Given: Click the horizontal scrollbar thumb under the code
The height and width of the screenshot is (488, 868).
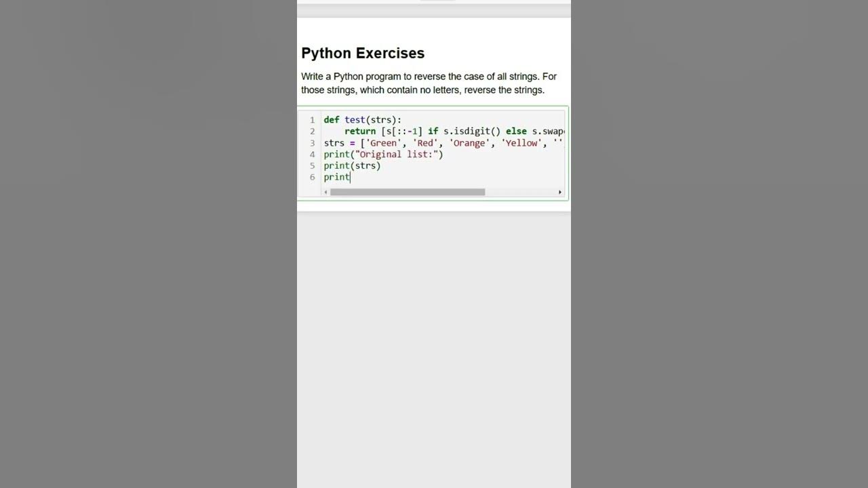Looking at the screenshot, I should [x=407, y=192].
